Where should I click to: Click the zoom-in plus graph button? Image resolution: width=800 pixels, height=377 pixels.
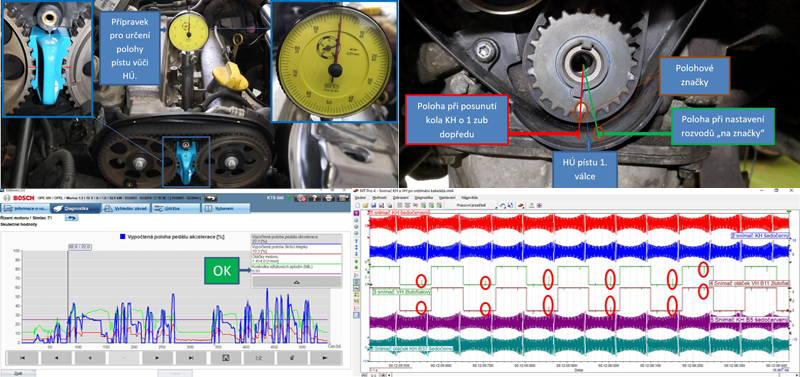tap(89, 358)
